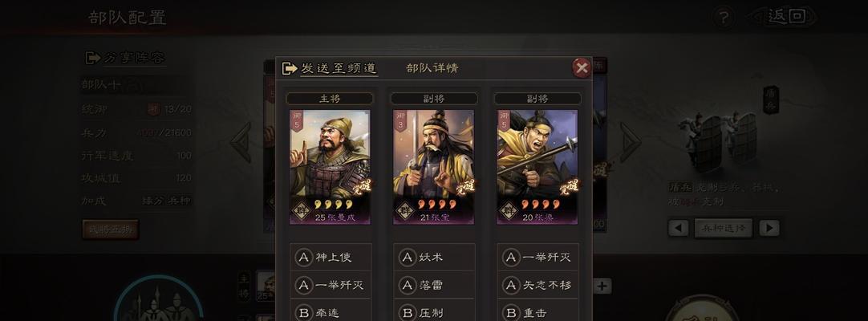Switch to the next troop type arrow
The image size is (868, 321).
click(769, 228)
